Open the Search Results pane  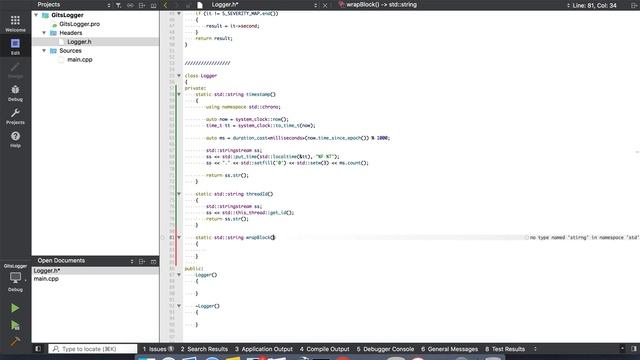(204, 349)
